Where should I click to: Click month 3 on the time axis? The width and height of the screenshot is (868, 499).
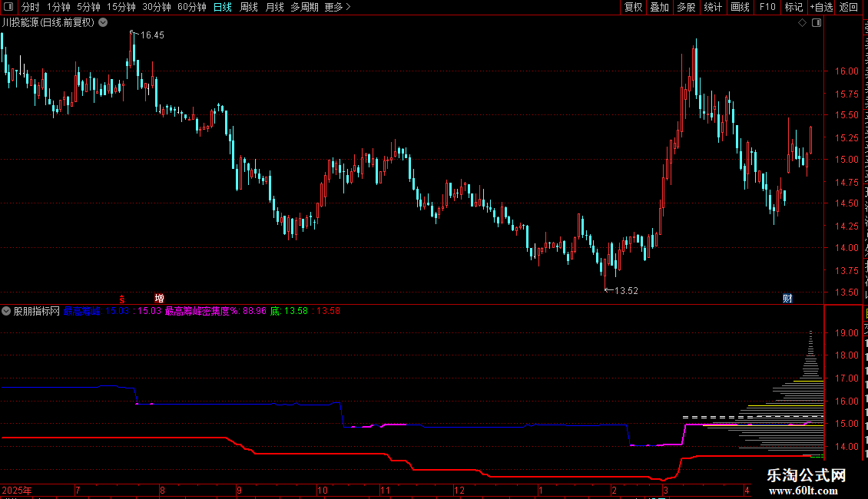(x=665, y=490)
